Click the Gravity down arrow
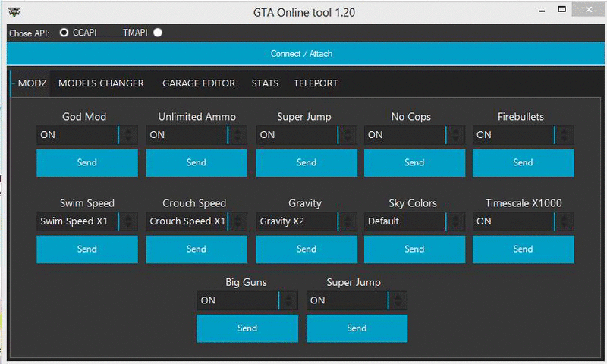This screenshot has width=607, height=364. click(348, 225)
